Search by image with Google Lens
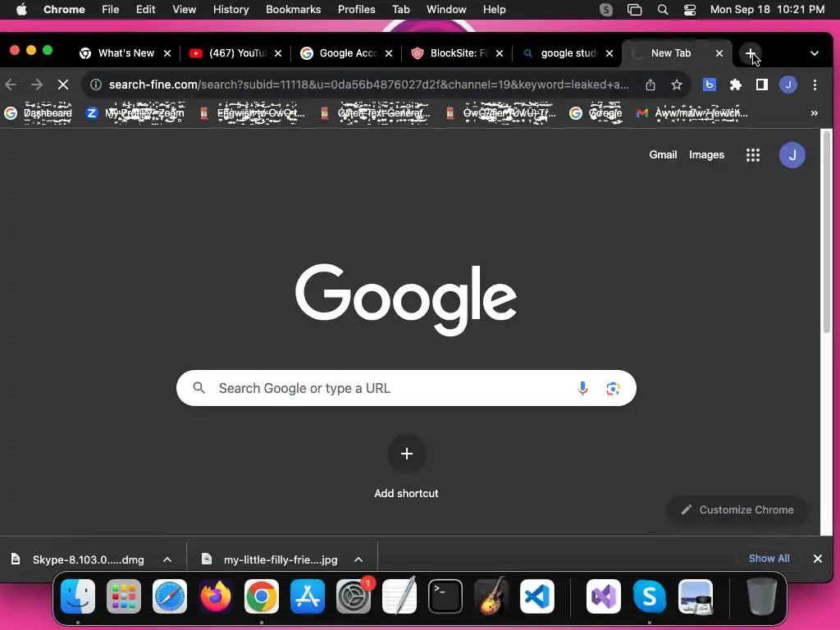This screenshot has height=630, width=840. click(x=613, y=388)
